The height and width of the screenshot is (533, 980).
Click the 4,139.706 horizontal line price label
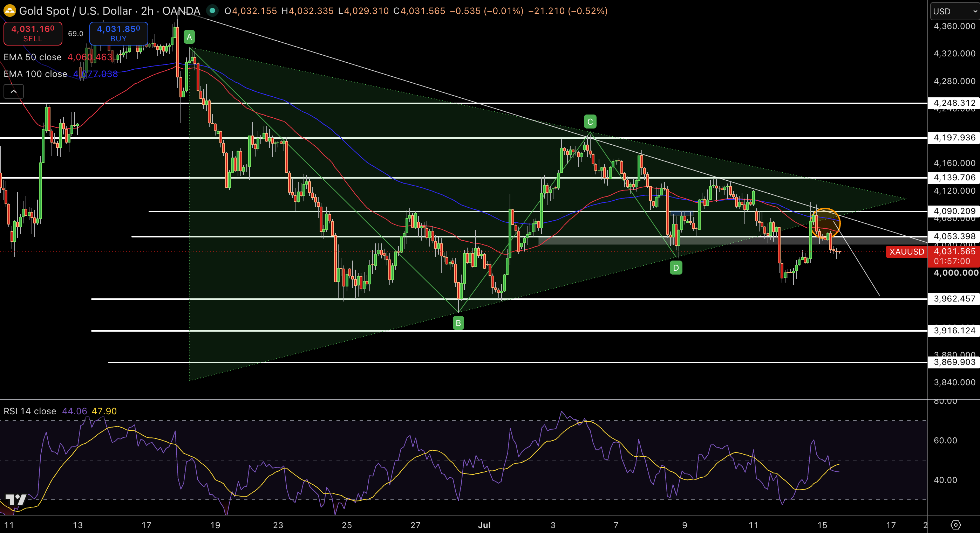(954, 178)
